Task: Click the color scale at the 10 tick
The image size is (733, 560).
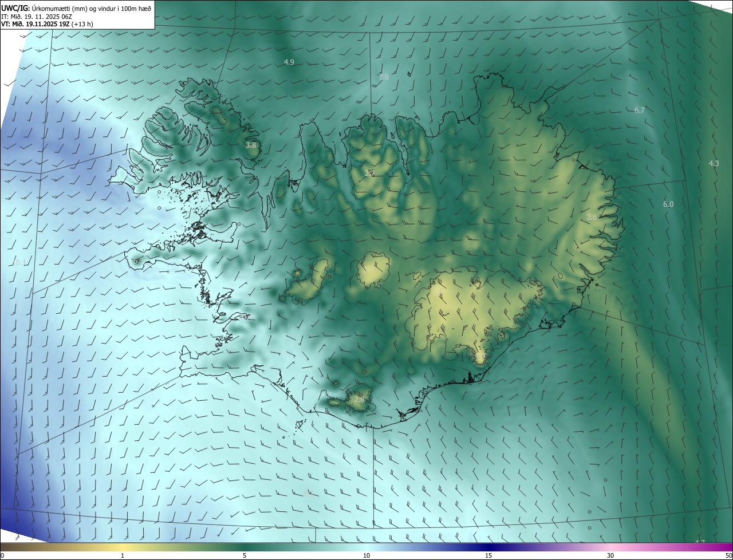Action: pos(366,555)
